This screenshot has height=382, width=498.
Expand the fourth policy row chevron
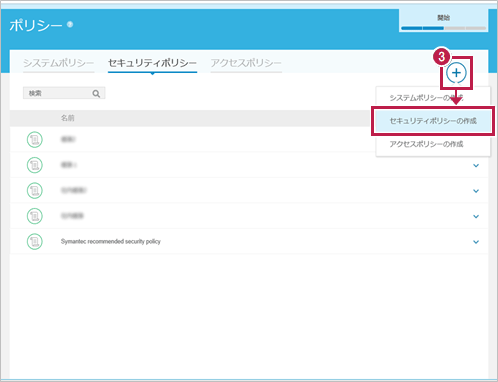coord(476,216)
